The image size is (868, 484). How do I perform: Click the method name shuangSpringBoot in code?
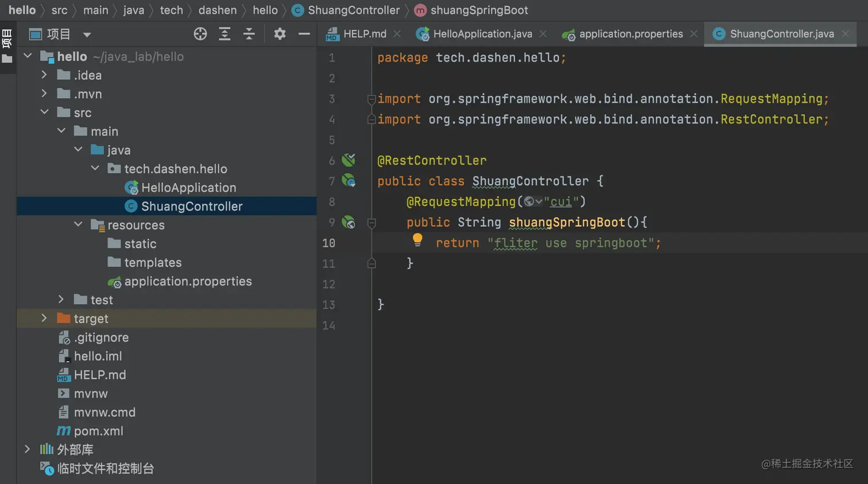tap(567, 222)
